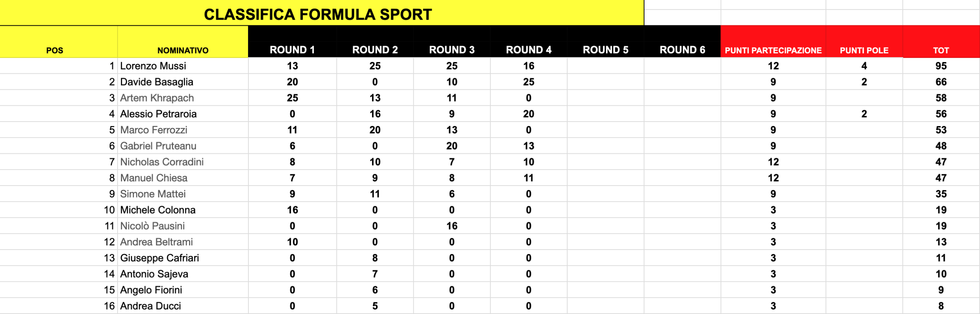Select the Michele Colonna name cell
Screen dimensions: 980x314
pyautogui.click(x=183, y=210)
